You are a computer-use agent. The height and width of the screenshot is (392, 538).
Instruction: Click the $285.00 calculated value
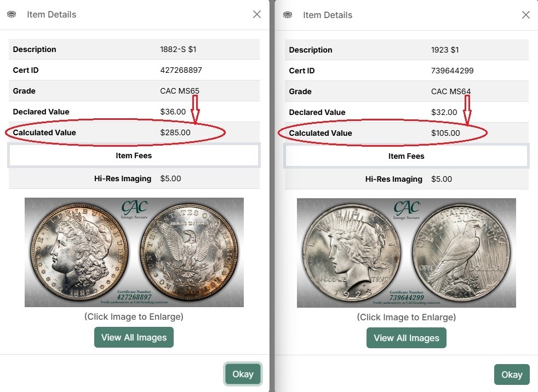coord(175,132)
